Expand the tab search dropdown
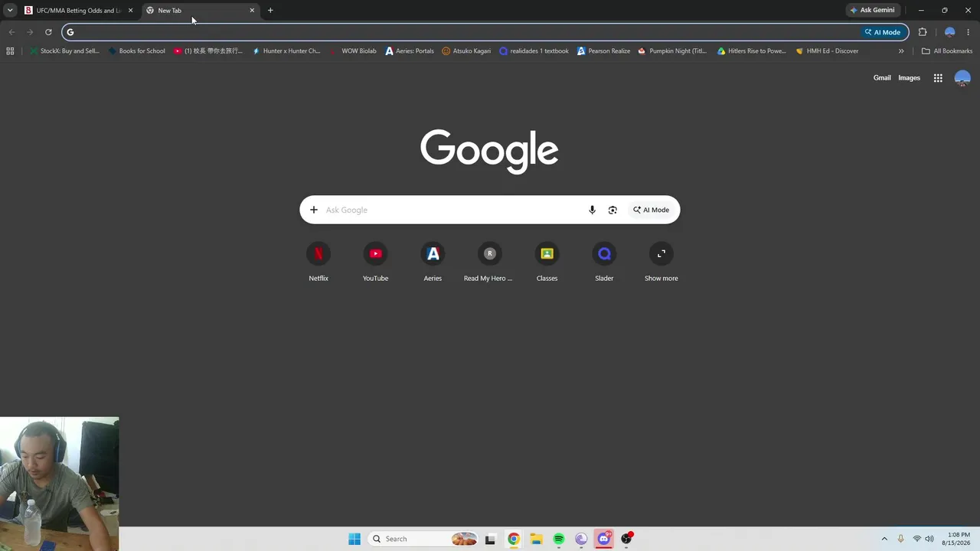The width and height of the screenshot is (980, 551). pyautogui.click(x=10, y=11)
